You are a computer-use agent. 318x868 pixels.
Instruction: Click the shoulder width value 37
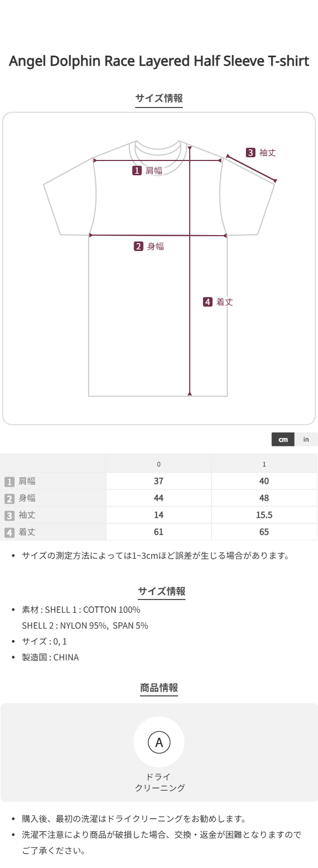158,481
